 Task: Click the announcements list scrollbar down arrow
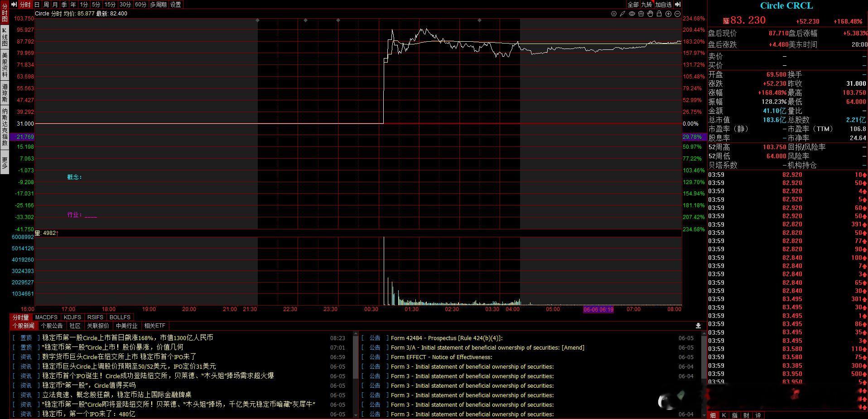[703, 415]
